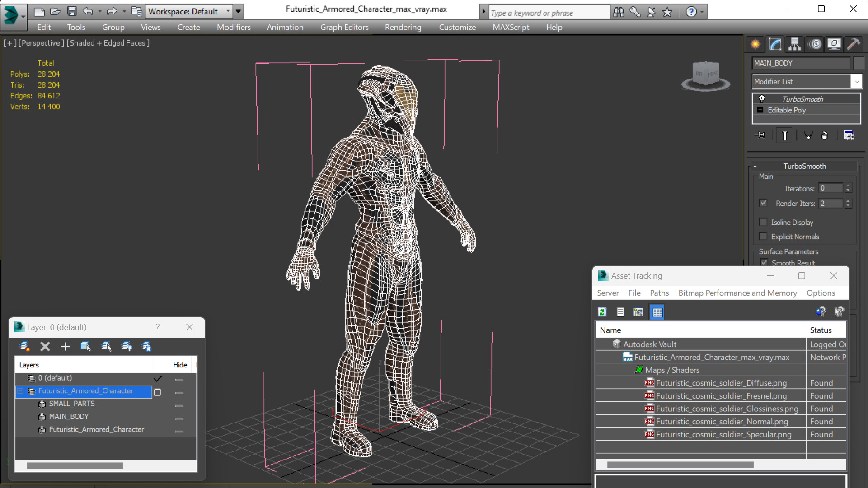Click Status Log list icon in Asset Tracking

620,312
